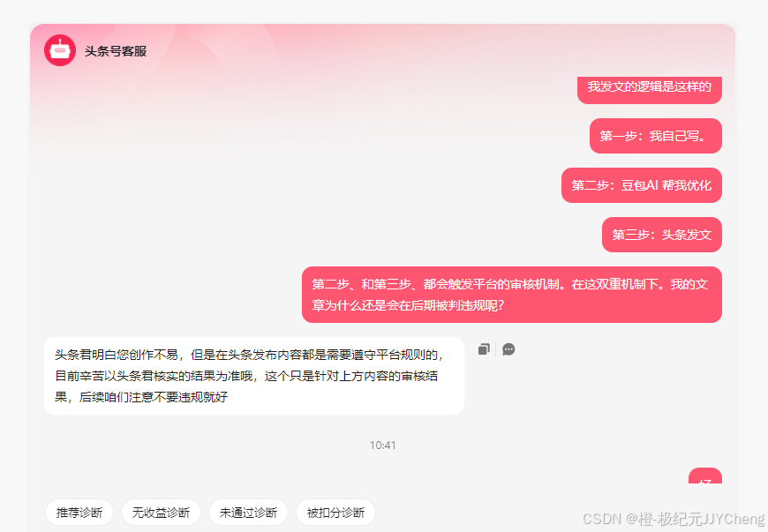
Task: Select message 我发文的逻辑是这样的
Action: click(650, 89)
